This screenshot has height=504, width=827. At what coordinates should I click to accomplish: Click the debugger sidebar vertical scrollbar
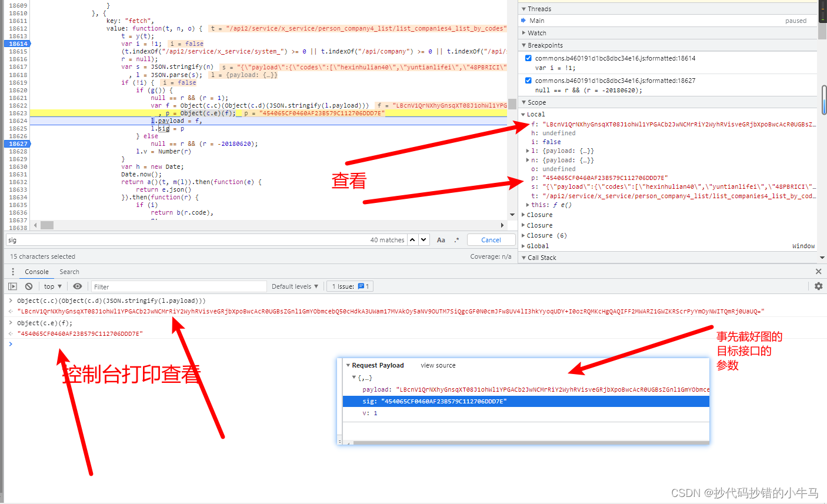(x=824, y=100)
